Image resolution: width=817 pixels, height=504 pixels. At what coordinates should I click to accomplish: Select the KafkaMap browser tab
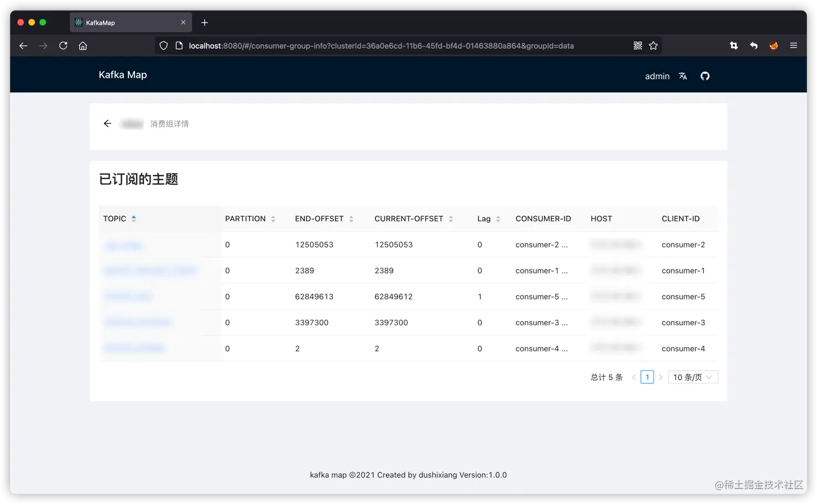(x=131, y=23)
